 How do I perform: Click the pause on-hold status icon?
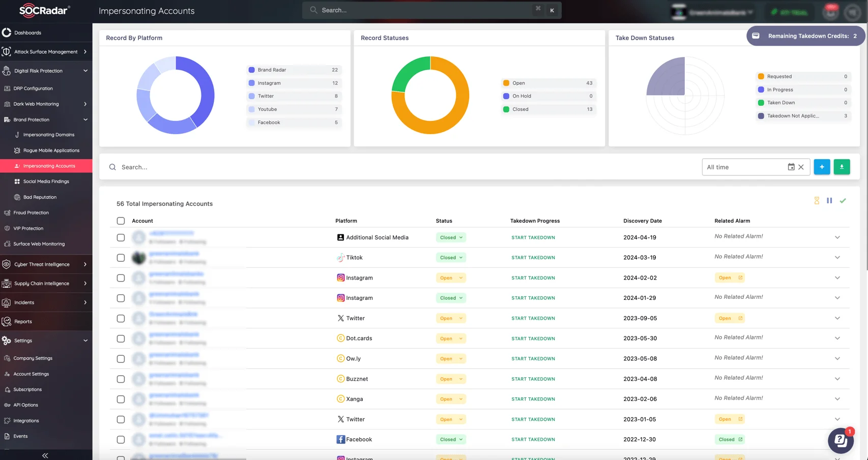click(829, 201)
